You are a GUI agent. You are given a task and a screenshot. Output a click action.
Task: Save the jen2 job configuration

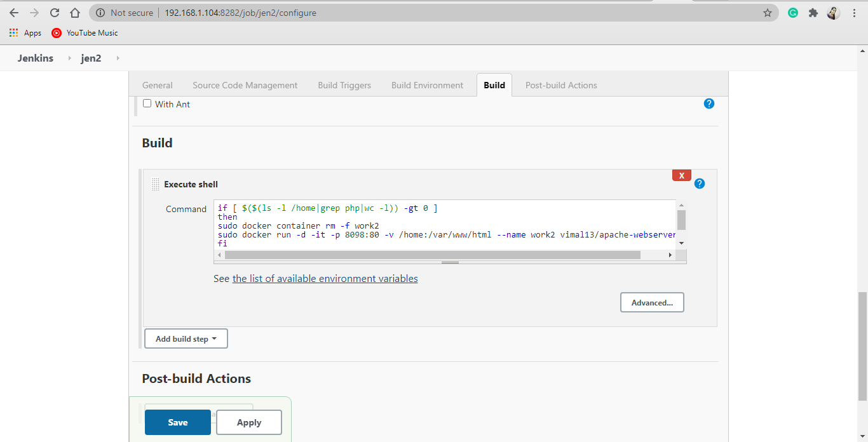click(x=177, y=422)
